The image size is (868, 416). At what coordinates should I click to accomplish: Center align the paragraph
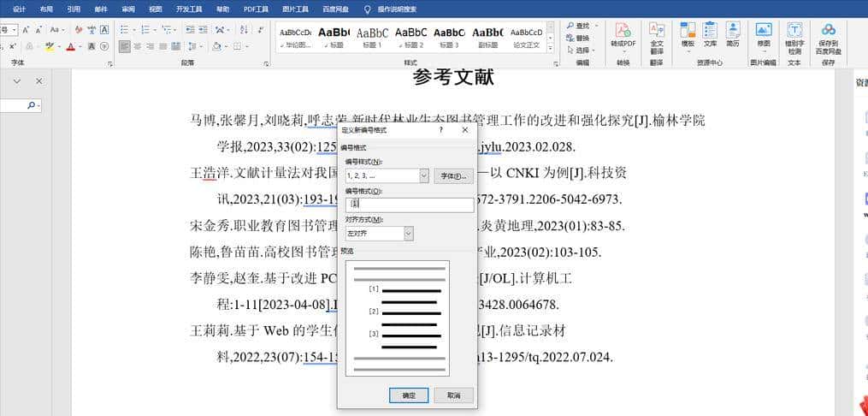138,46
